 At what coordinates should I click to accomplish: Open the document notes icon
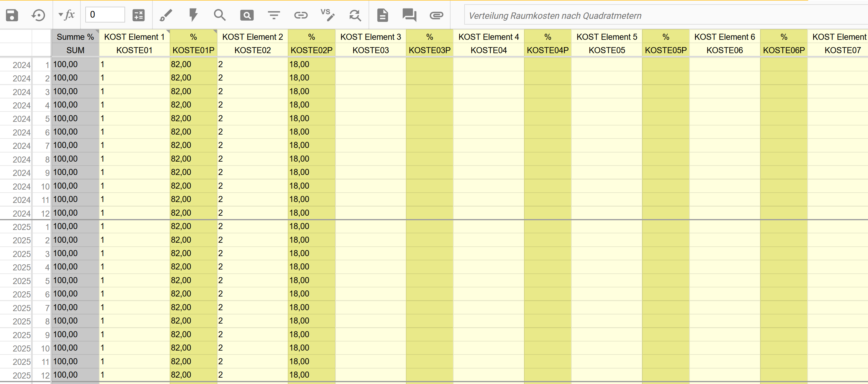(x=383, y=15)
